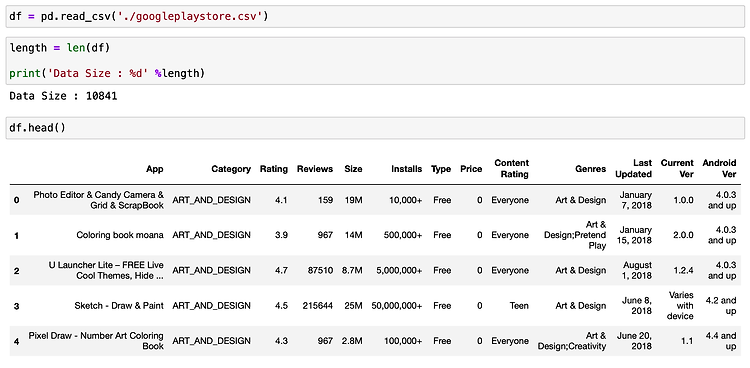This screenshot has width=750, height=368.
Task: Click the Rating column header
Action: (274, 169)
